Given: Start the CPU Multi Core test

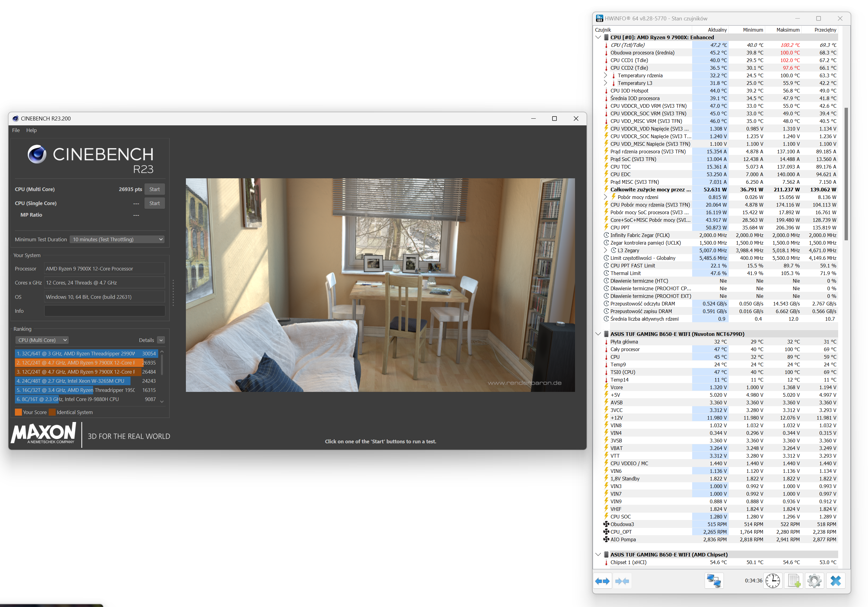Looking at the screenshot, I should pos(154,189).
